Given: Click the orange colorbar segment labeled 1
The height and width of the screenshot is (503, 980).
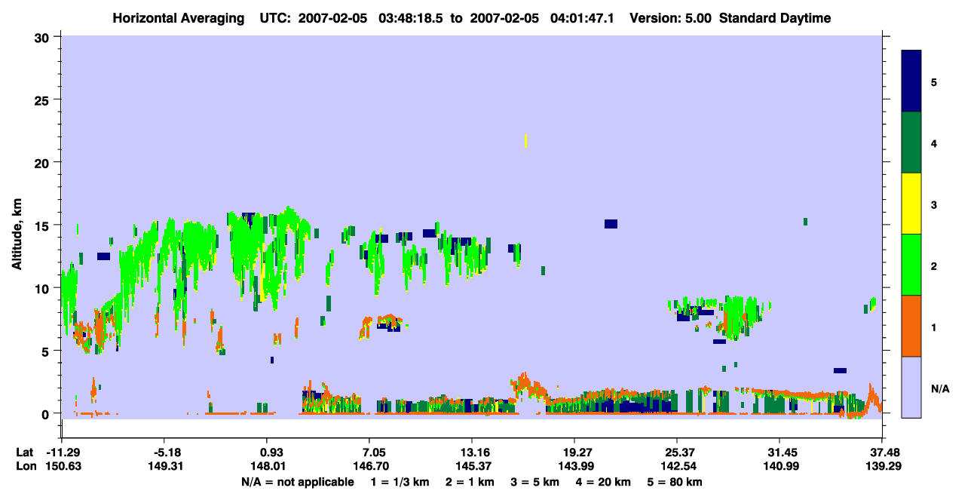Looking at the screenshot, I should click(x=911, y=326).
